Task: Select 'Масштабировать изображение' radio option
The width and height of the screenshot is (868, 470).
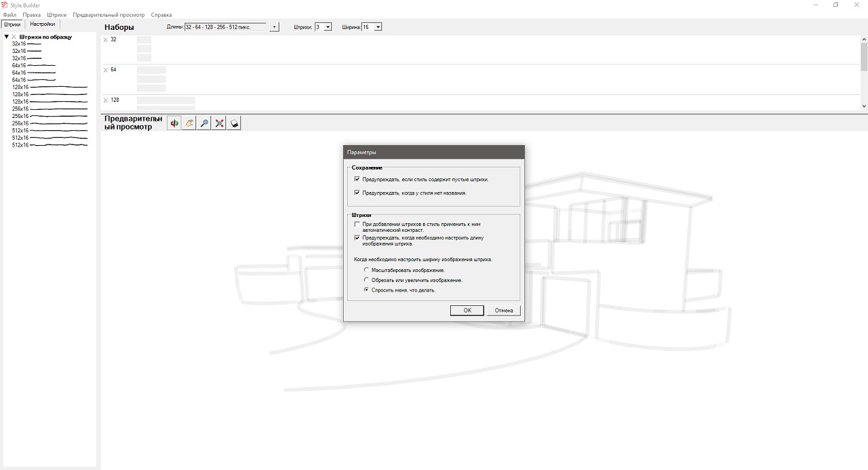Action: (367, 270)
